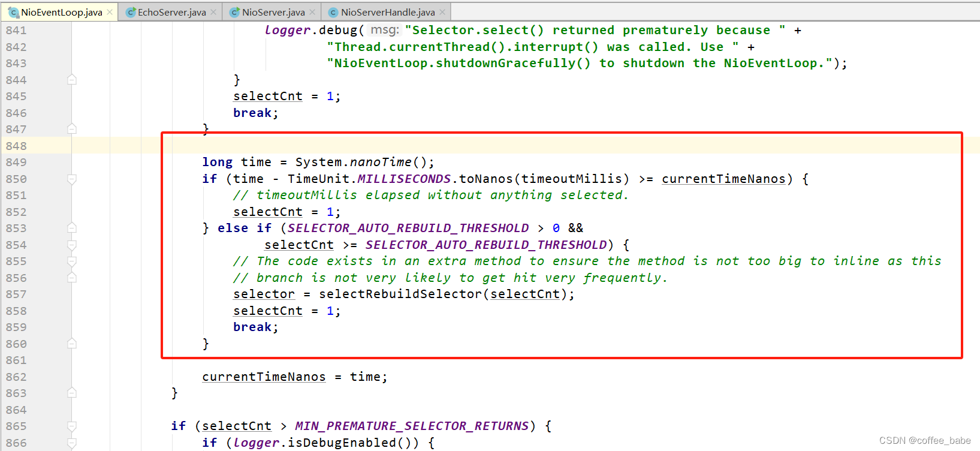The height and width of the screenshot is (451, 980).
Task: Click the NioEventLoop.java class file icon
Action: pos(13,12)
